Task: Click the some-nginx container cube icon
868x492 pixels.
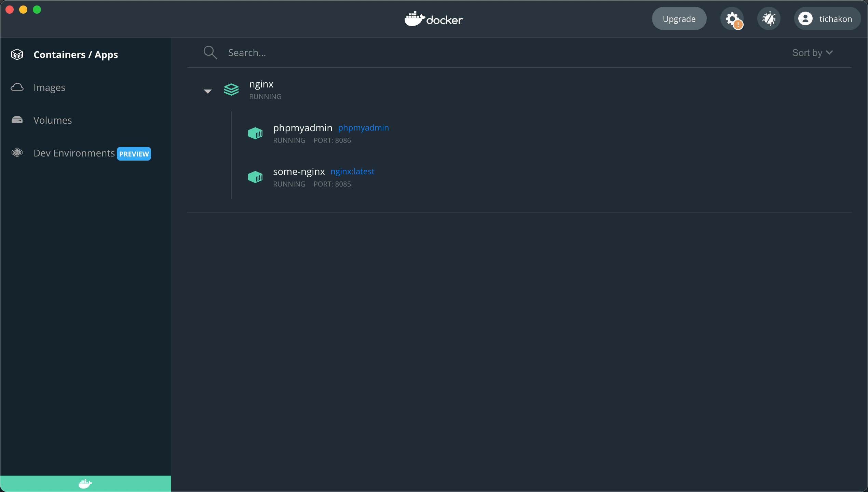Action: click(x=255, y=177)
